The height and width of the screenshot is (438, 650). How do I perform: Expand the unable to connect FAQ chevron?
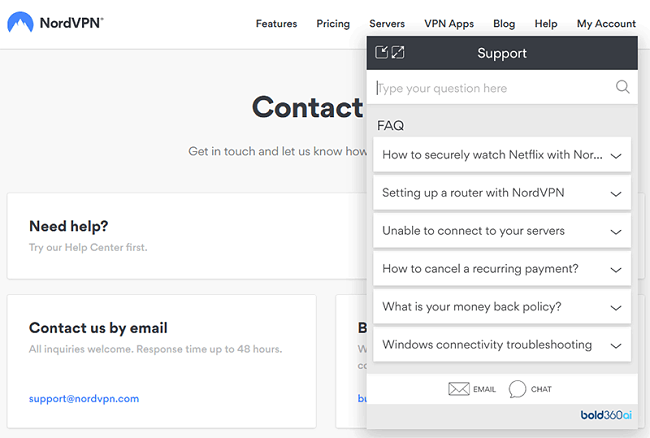(x=616, y=232)
